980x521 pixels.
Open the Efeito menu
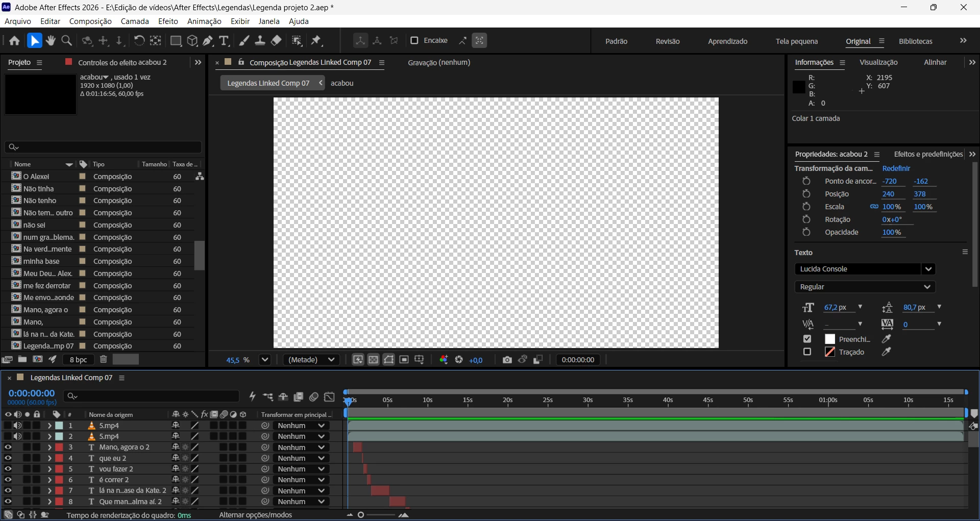click(168, 21)
